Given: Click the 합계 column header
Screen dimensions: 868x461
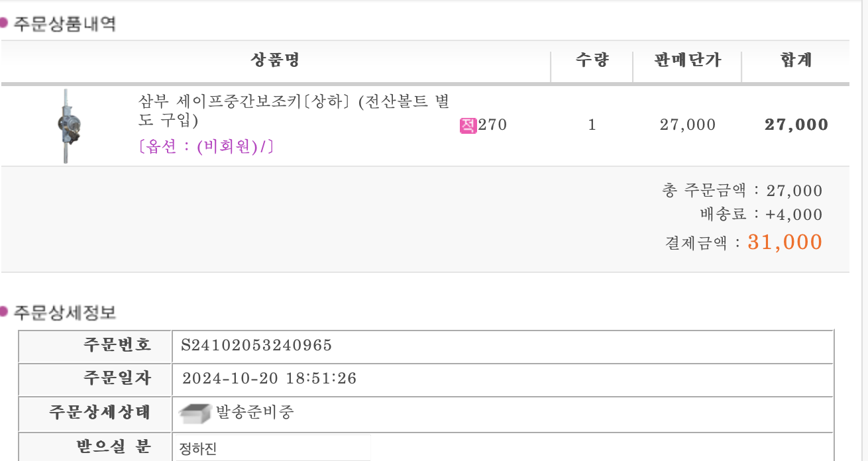Looking at the screenshot, I should [796, 61].
